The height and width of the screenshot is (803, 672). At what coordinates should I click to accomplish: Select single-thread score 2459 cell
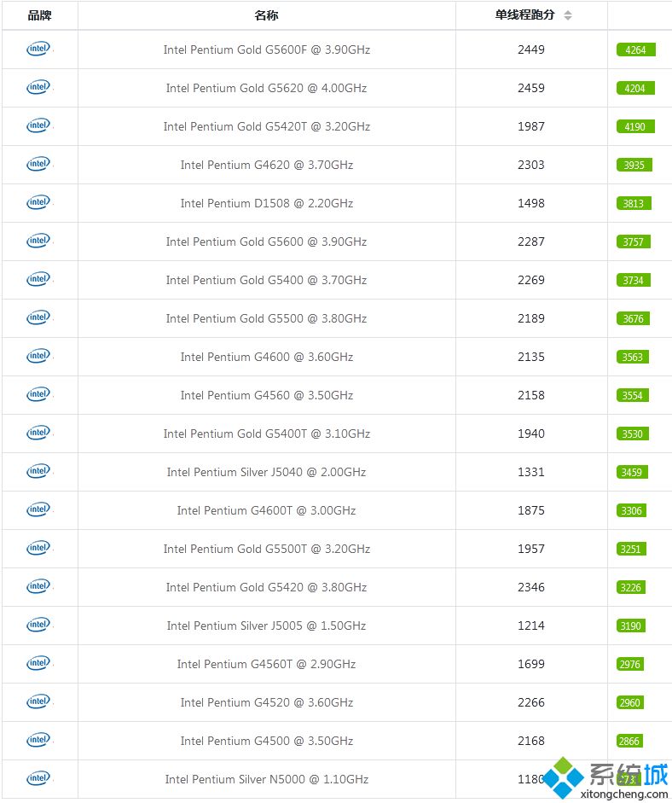coord(531,88)
